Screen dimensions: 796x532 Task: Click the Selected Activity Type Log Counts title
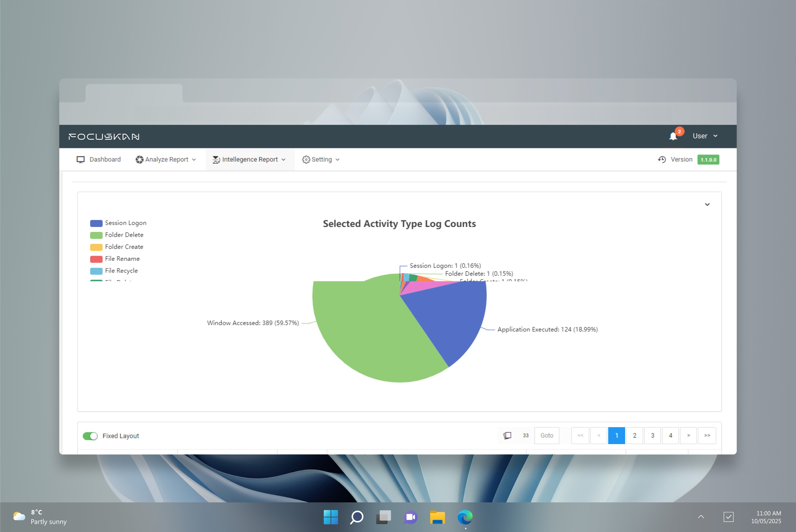tap(399, 224)
